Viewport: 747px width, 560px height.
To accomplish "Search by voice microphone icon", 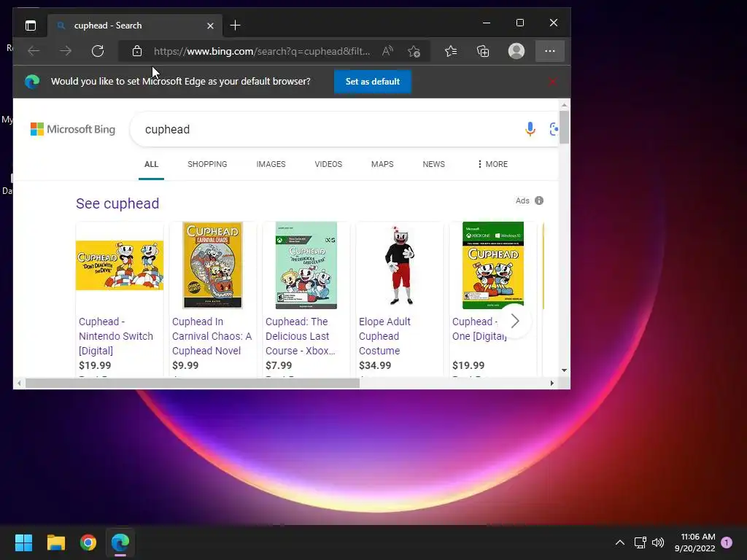I will pos(530,129).
